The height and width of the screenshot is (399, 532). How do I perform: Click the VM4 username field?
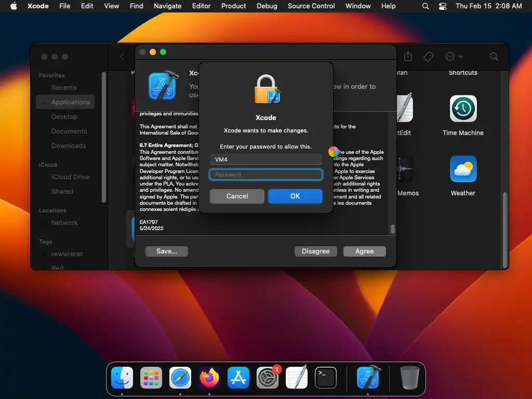coord(265,159)
